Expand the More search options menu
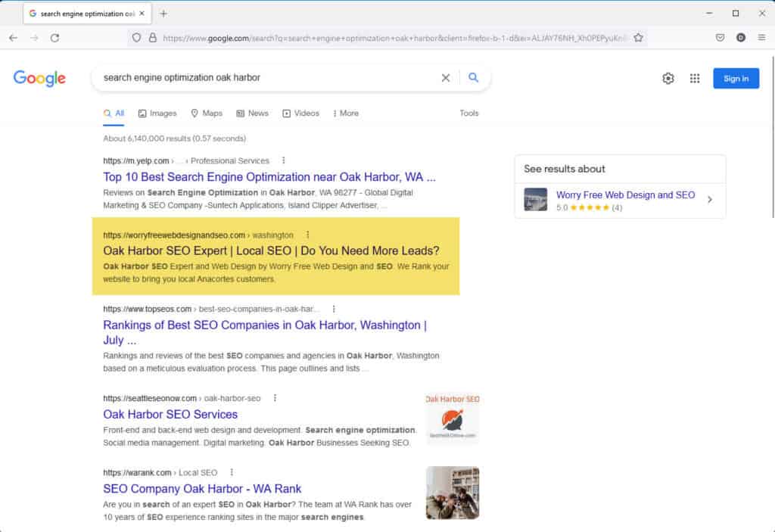This screenshot has height=532, width=775. click(x=346, y=114)
